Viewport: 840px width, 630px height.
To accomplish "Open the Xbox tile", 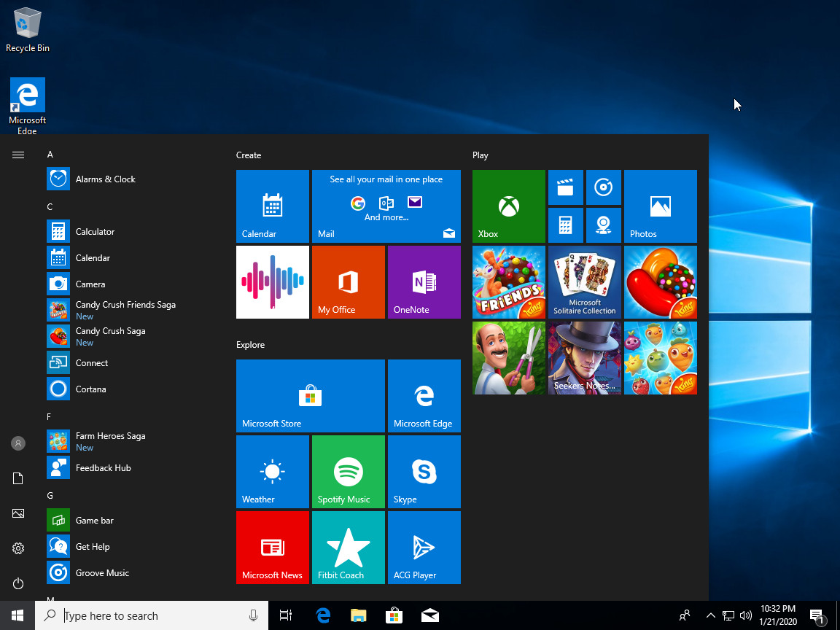I will [x=509, y=206].
